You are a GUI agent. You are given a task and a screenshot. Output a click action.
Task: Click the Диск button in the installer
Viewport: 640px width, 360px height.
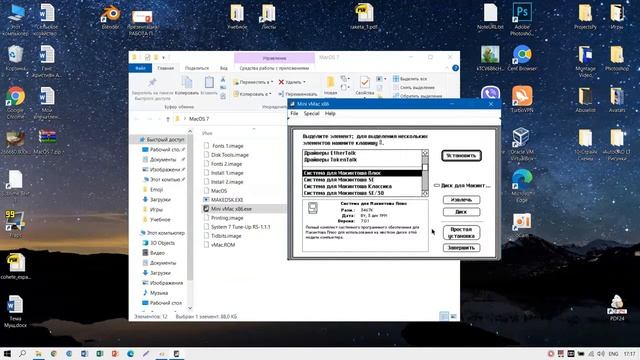[461, 212]
